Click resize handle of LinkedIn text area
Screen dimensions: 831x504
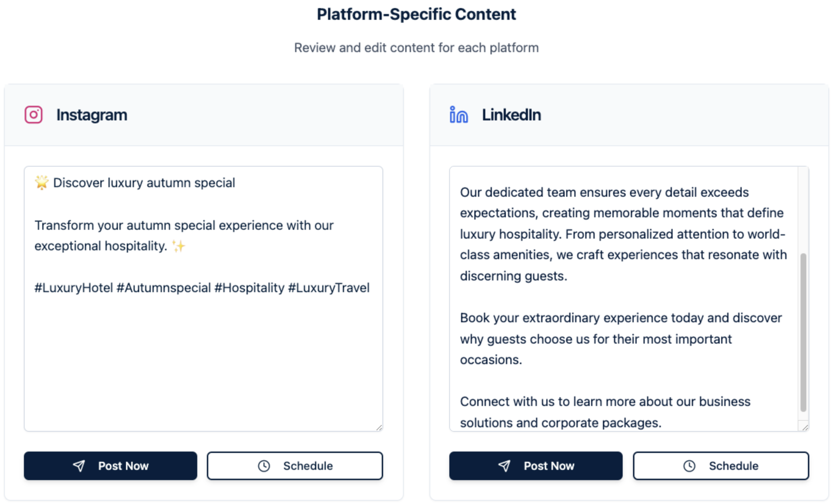tap(805, 427)
